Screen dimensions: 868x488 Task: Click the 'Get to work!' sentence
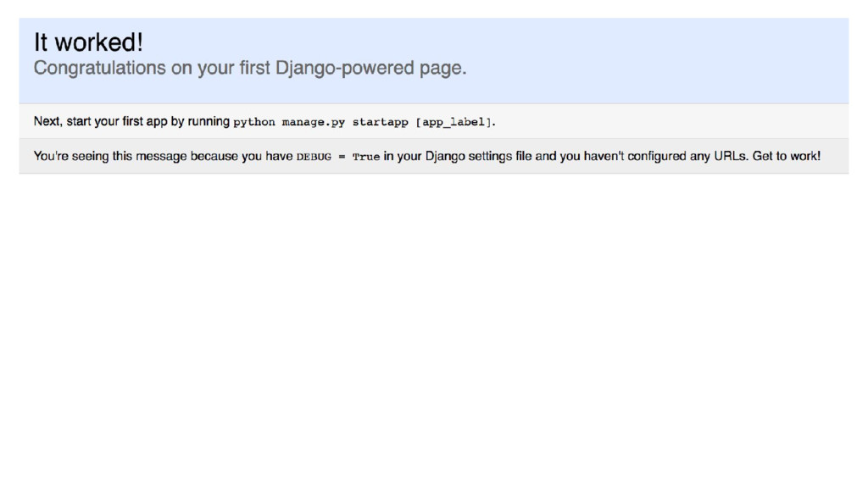(x=786, y=156)
